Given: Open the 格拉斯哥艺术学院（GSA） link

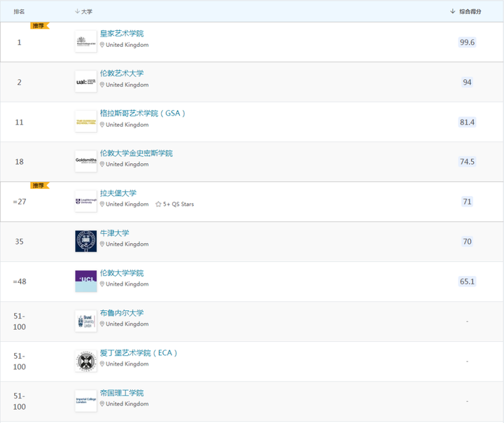Looking at the screenshot, I should (142, 113).
